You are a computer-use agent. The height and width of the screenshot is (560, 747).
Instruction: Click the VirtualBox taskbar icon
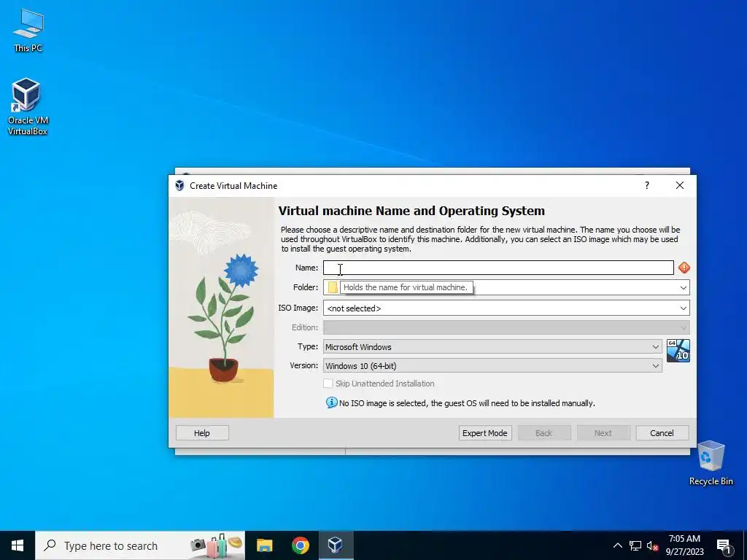pos(336,545)
